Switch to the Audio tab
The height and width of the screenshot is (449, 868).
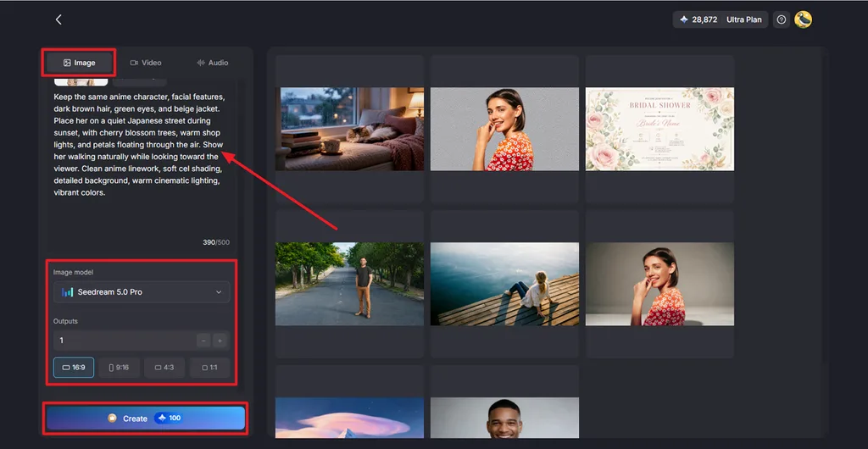click(213, 63)
